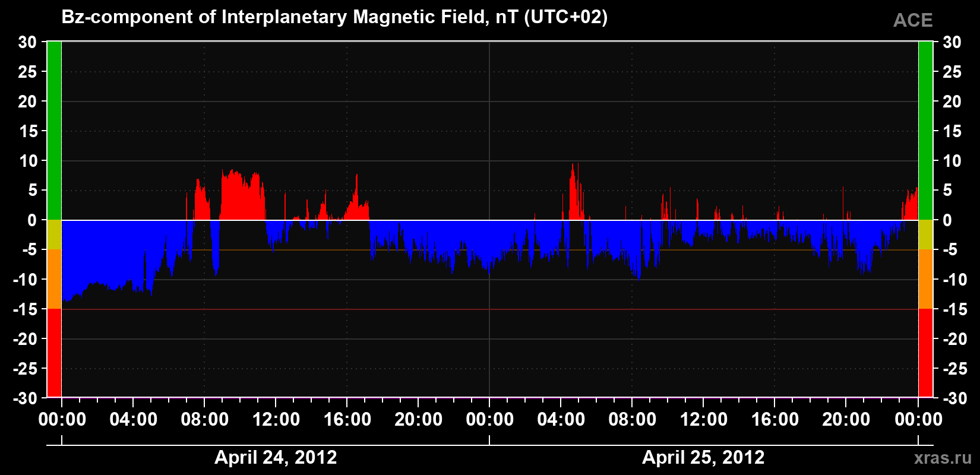Click the left axis "10" value
The image size is (980, 475).
click(27, 161)
